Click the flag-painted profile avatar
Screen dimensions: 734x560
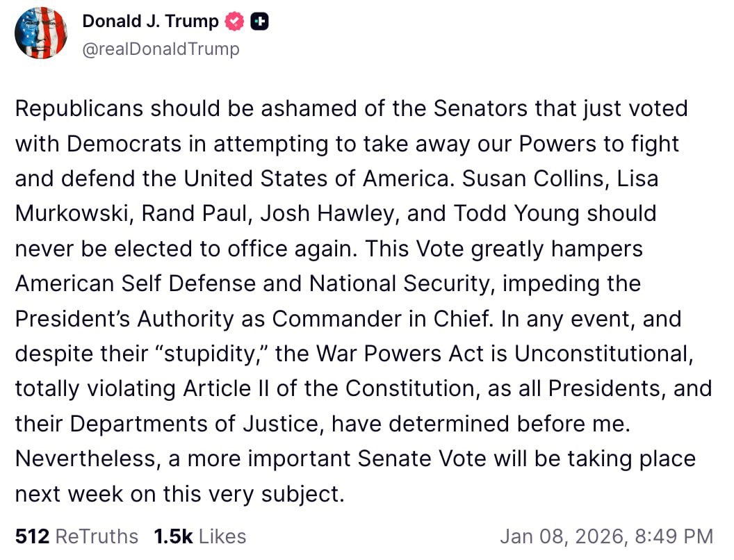point(41,33)
